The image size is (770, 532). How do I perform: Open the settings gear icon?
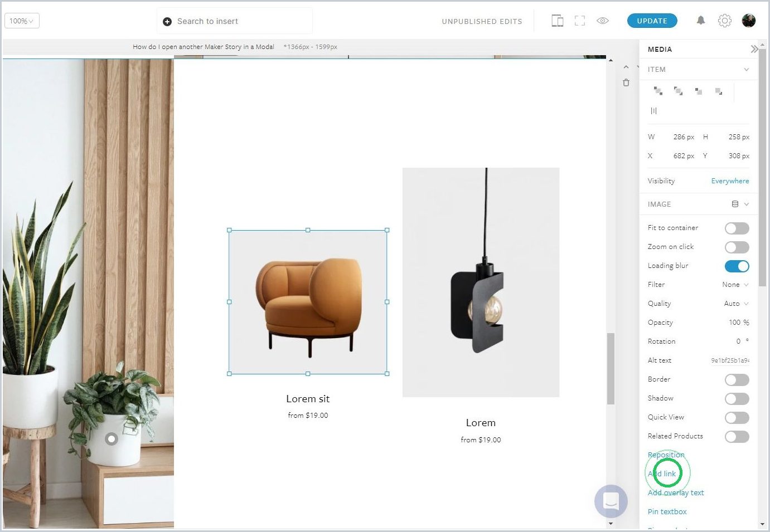[724, 21]
